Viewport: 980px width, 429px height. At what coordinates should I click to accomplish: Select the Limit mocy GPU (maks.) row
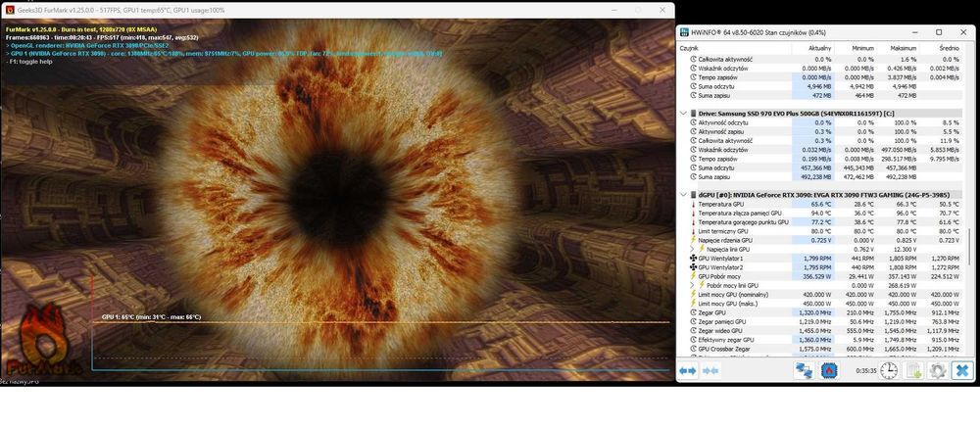coord(820,304)
